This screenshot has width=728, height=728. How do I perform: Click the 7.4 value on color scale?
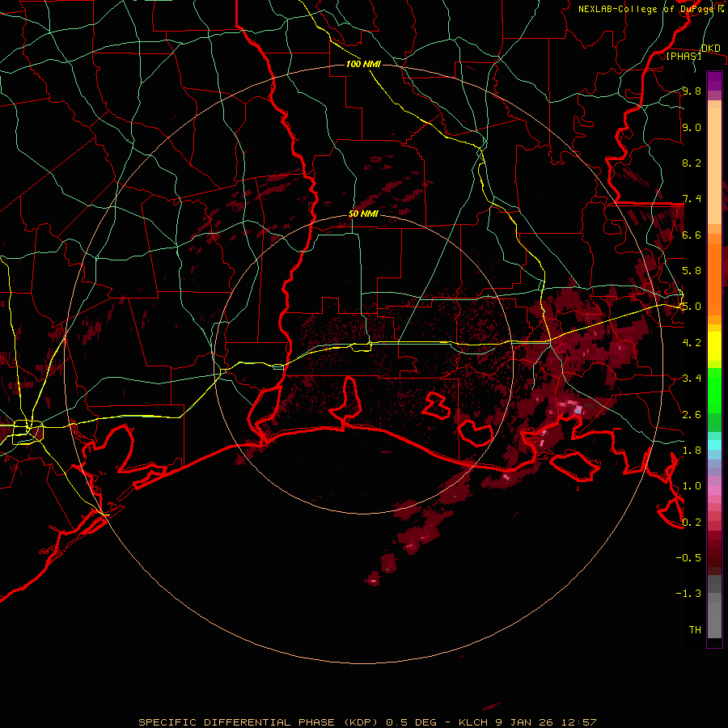[692, 199]
